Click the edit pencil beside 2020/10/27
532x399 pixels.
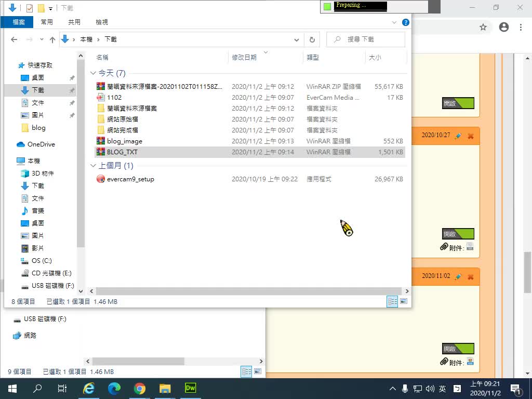coord(458,136)
